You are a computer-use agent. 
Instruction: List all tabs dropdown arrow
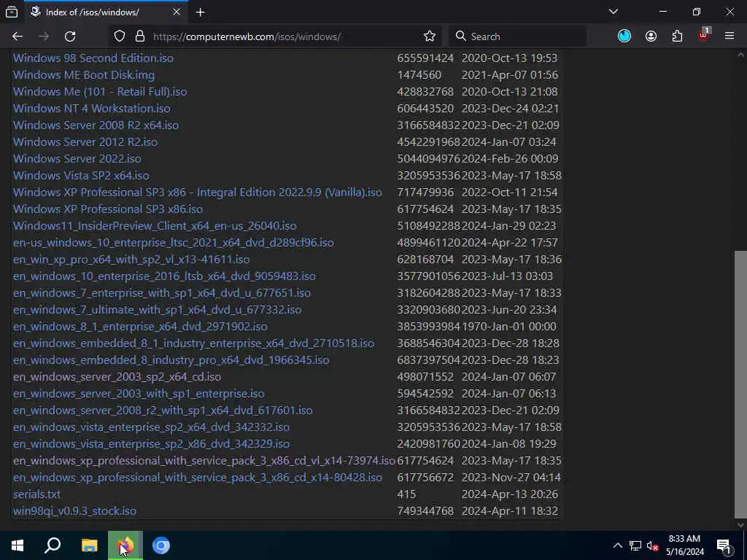614,12
